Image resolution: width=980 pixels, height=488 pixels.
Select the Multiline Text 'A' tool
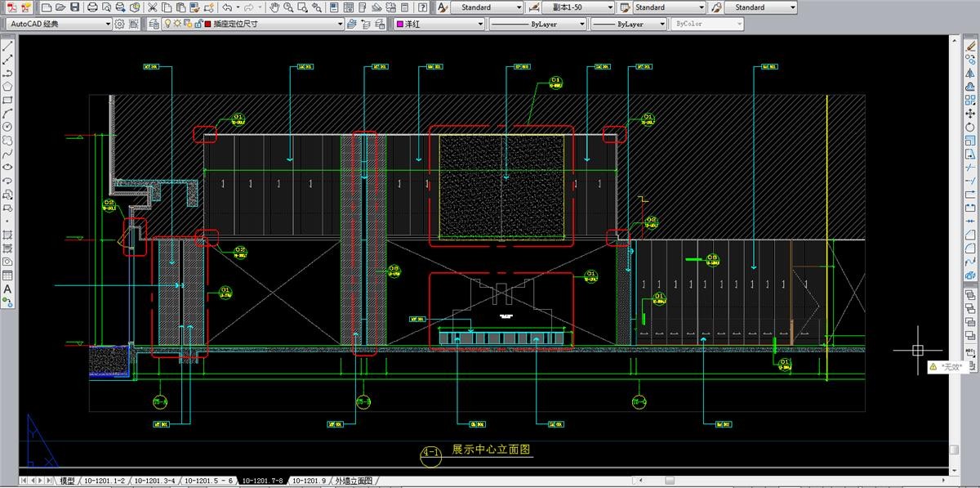coord(7,289)
